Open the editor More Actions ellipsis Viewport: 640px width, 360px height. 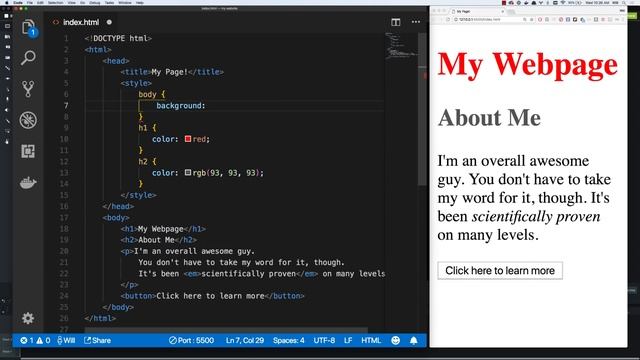(x=416, y=22)
